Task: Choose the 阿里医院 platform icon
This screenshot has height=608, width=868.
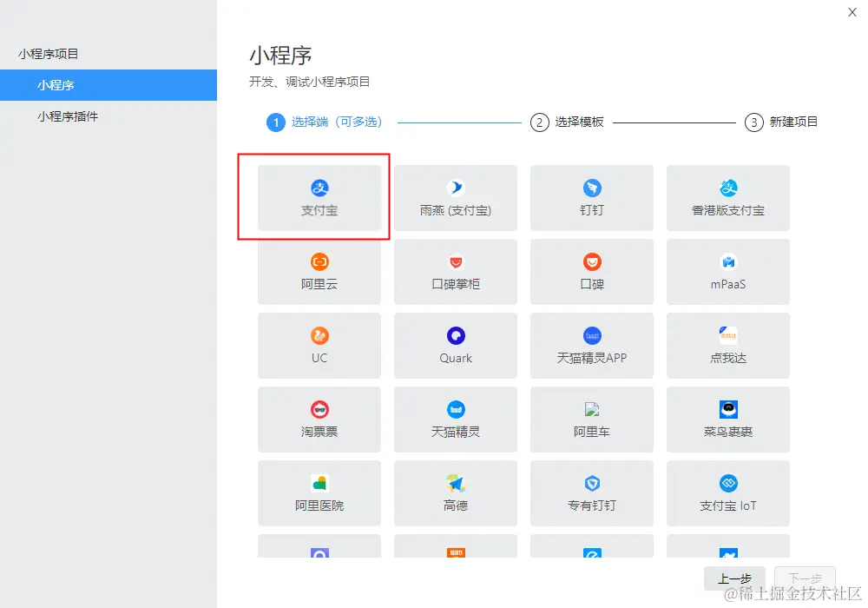Action: coord(319,484)
